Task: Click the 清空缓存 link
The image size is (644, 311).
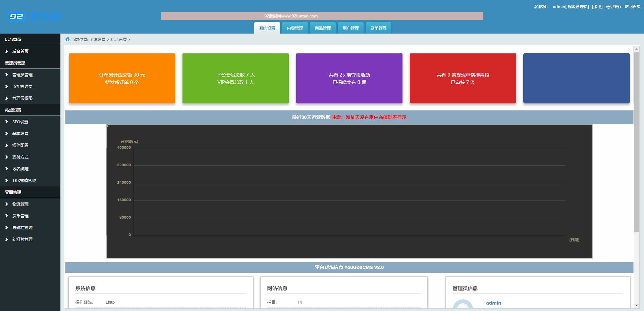Action: (613, 7)
